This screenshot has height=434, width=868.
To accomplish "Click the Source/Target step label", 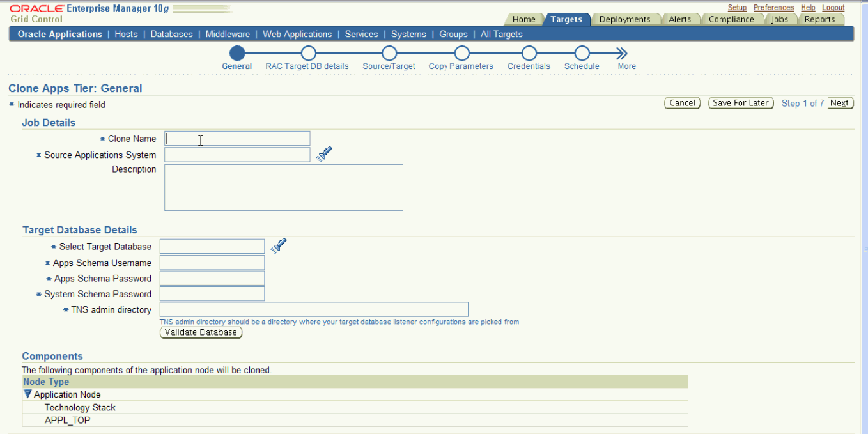I will (x=389, y=66).
